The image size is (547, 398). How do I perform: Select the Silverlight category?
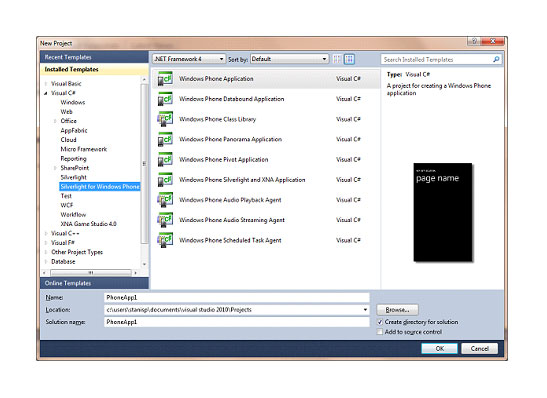[x=73, y=177]
